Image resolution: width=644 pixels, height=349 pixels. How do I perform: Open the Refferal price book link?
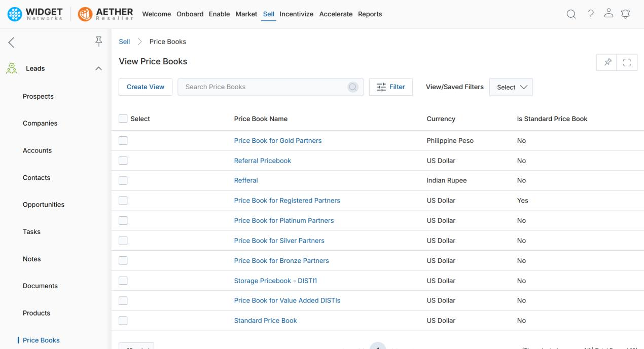click(x=246, y=180)
